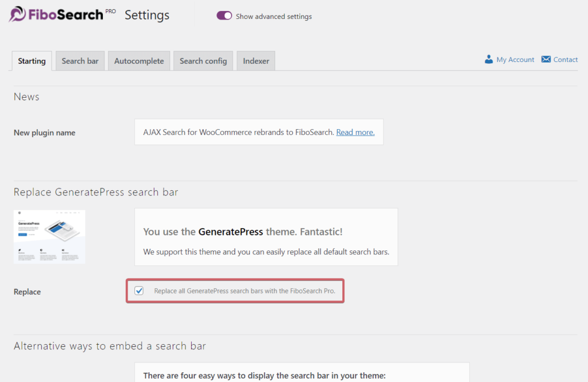This screenshot has height=382, width=588.
Task: Select the Starting tab
Action: coord(32,61)
